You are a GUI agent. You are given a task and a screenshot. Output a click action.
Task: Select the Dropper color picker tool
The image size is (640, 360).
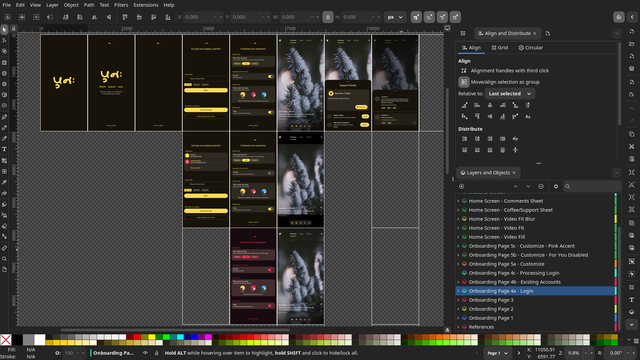(x=4, y=182)
